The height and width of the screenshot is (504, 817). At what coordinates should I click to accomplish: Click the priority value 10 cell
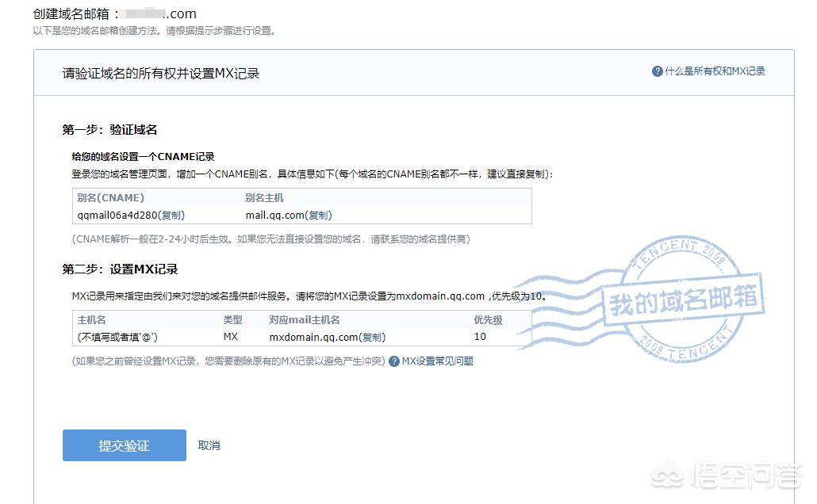pyautogui.click(x=480, y=337)
